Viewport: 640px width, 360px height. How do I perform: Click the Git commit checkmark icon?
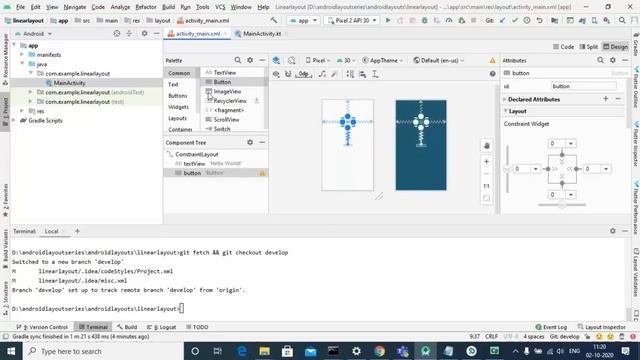point(515,20)
